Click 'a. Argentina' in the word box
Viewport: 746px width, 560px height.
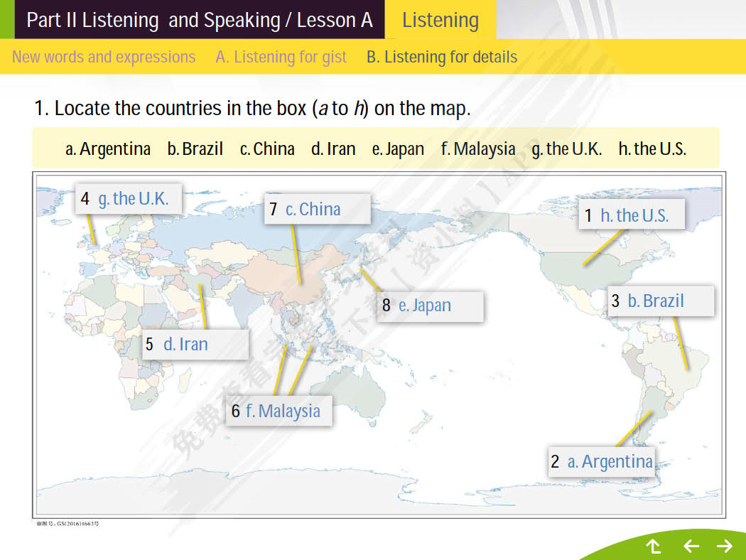pos(107,149)
